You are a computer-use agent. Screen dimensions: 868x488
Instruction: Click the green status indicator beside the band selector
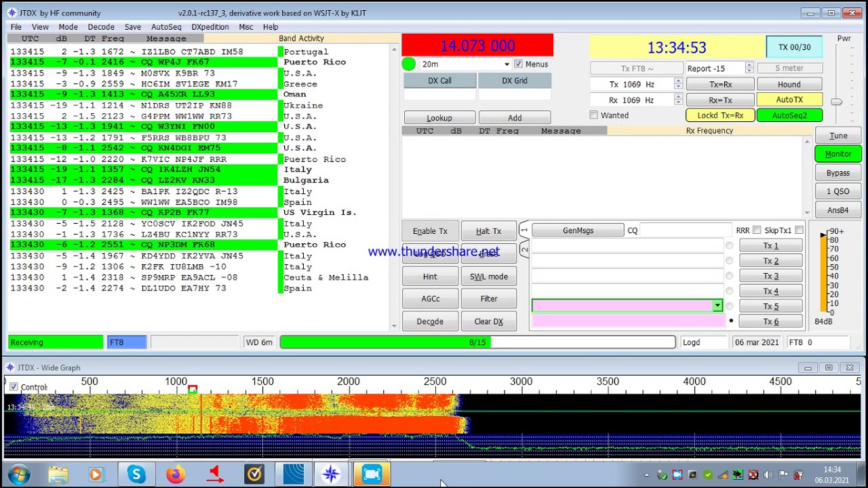pyautogui.click(x=408, y=64)
